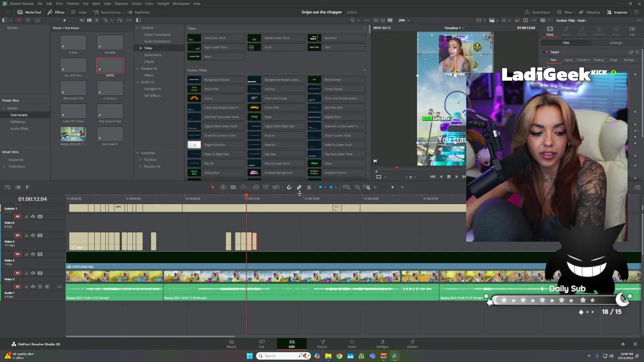Viewport: 644px width, 362px height.
Task: Adjust the timeline zoom slider
Action: pyautogui.click(x=392, y=187)
